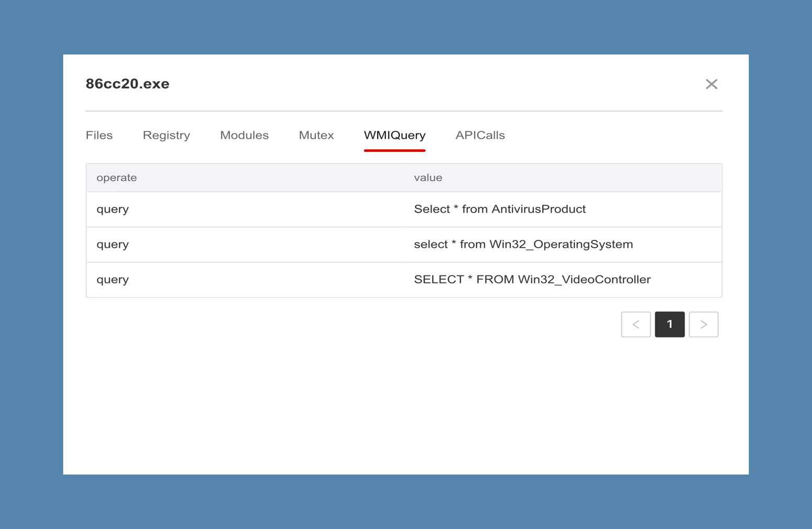Image resolution: width=812 pixels, height=529 pixels.
Task: Click 'query' in the AntivirusProduct row
Action: [113, 209]
